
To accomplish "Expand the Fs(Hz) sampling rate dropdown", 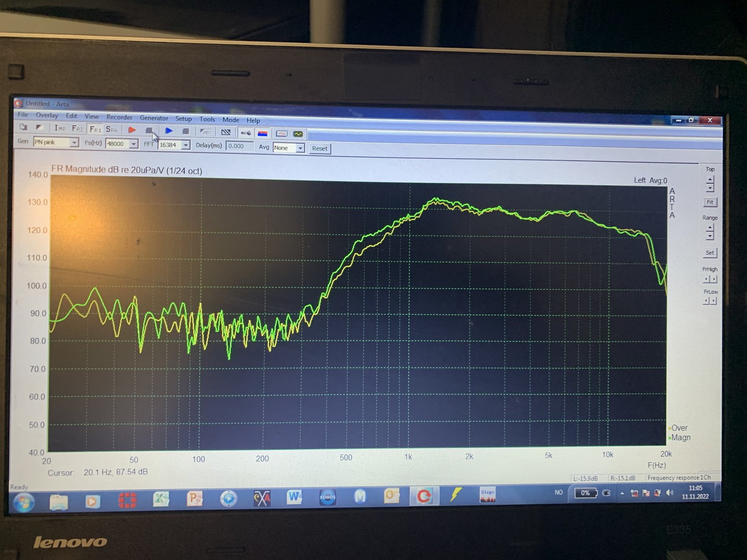I will [134, 144].
